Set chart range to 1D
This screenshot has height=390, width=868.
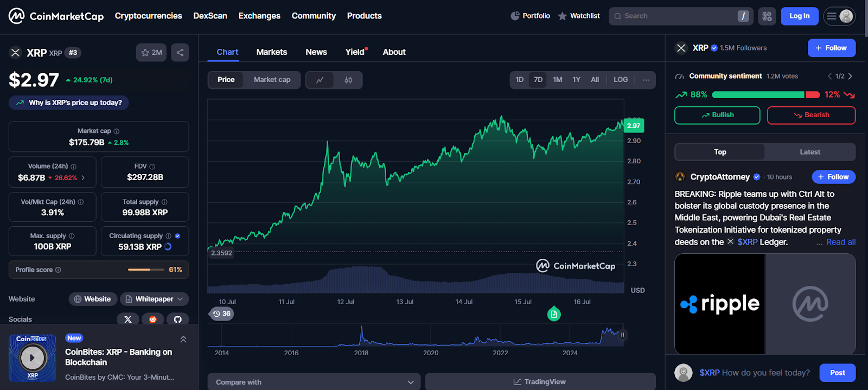pos(520,80)
